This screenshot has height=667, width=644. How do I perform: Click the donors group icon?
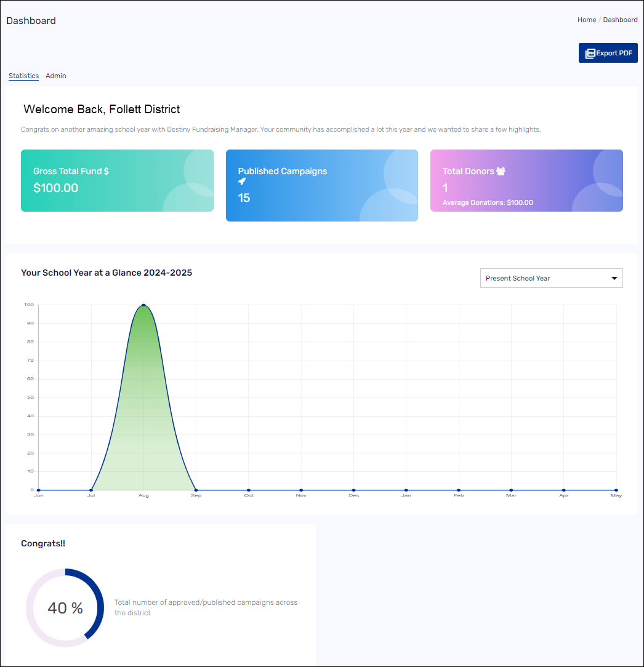click(x=501, y=172)
